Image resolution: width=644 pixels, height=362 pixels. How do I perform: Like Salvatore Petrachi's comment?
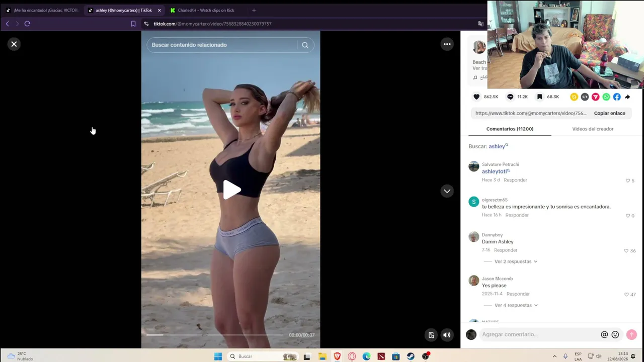click(628, 180)
